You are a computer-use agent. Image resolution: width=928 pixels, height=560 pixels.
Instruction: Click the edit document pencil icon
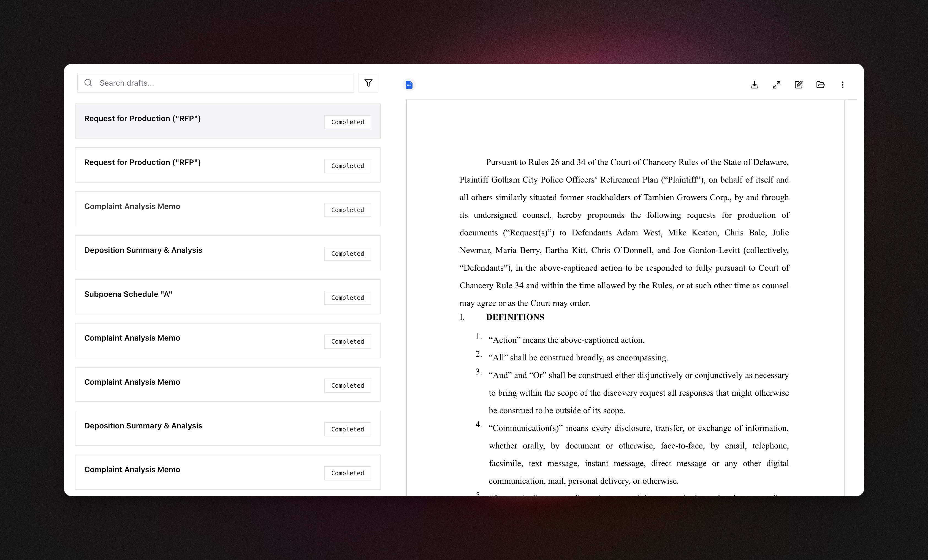tap(799, 85)
